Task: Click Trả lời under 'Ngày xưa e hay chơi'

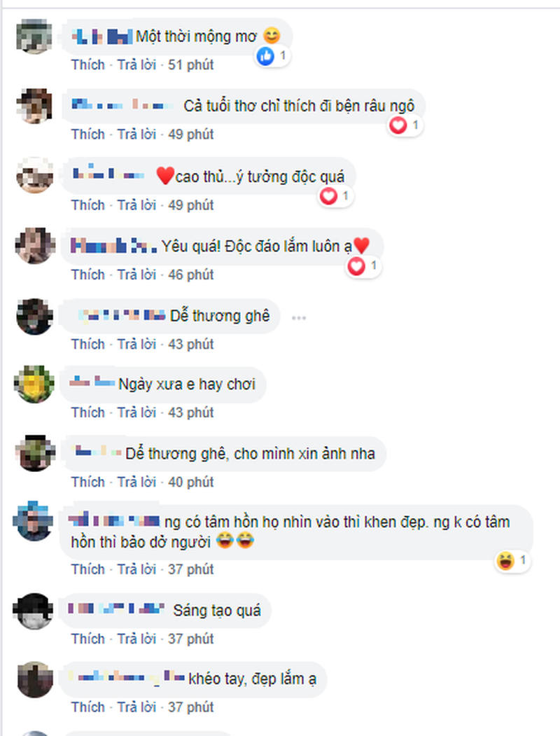Action: pos(136,412)
